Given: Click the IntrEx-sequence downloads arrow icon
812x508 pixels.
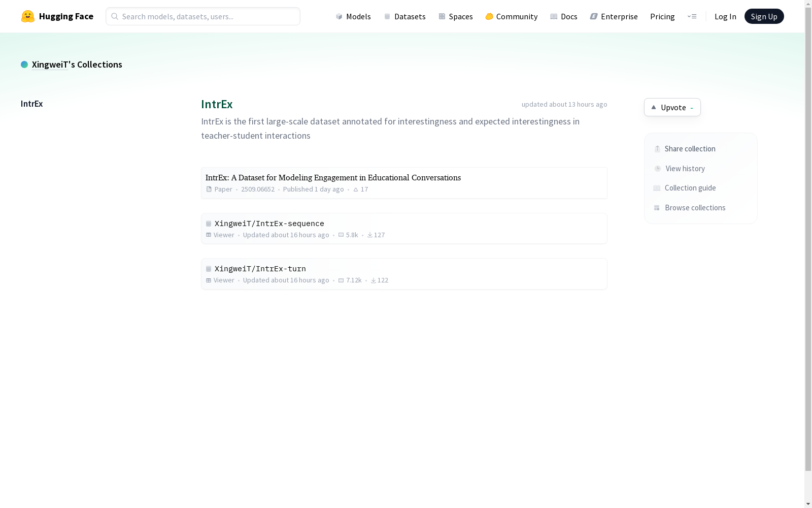Looking at the screenshot, I should [370, 235].
